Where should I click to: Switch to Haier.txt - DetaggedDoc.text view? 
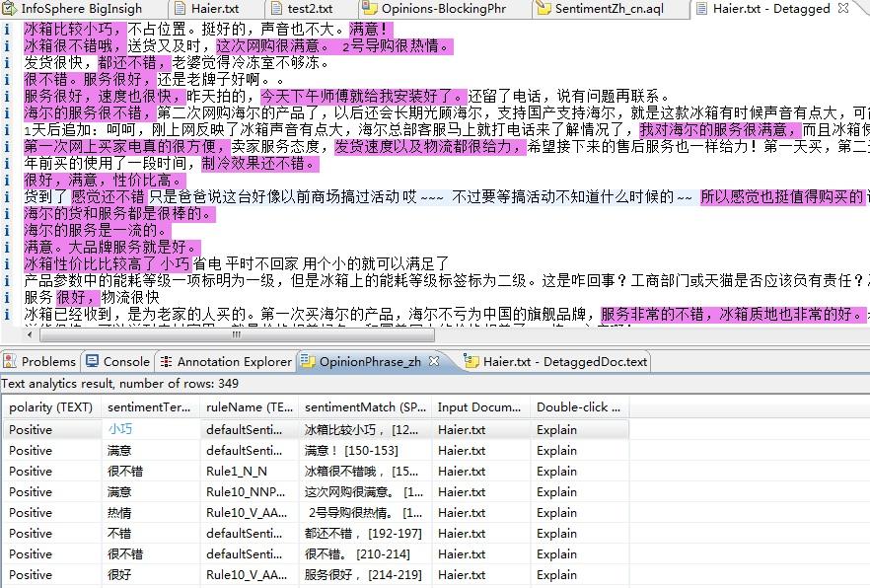[x=556, y=362]
